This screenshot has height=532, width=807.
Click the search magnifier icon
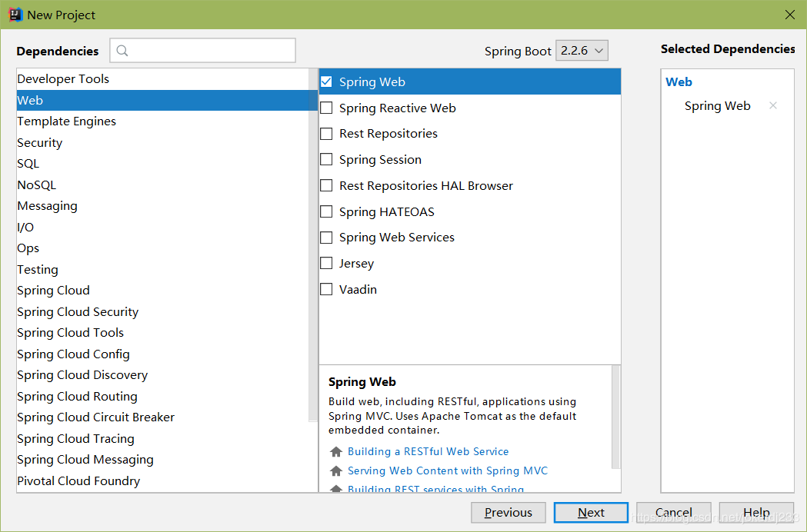(122, 51)
